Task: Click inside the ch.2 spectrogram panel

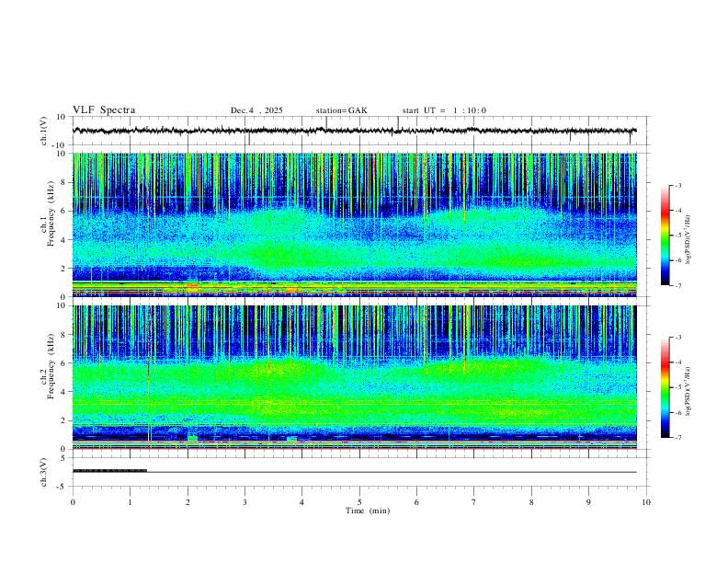Action: 354,377
